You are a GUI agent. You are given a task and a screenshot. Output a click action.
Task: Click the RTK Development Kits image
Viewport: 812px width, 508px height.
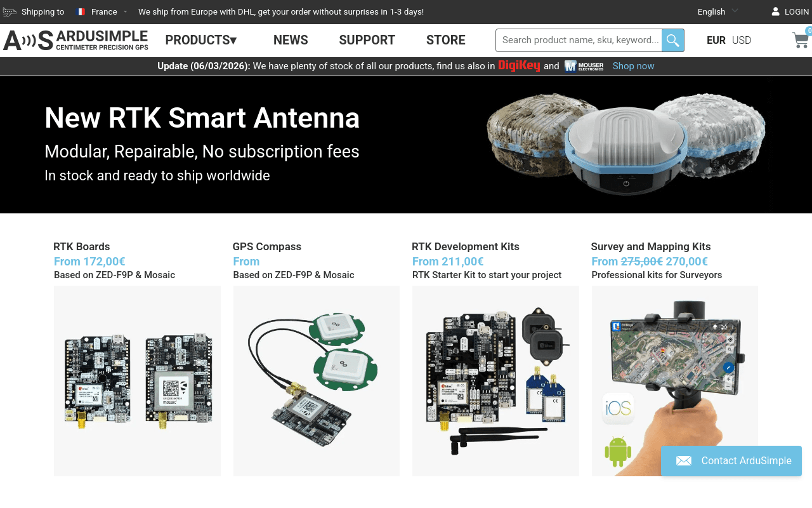coord(495,381)
